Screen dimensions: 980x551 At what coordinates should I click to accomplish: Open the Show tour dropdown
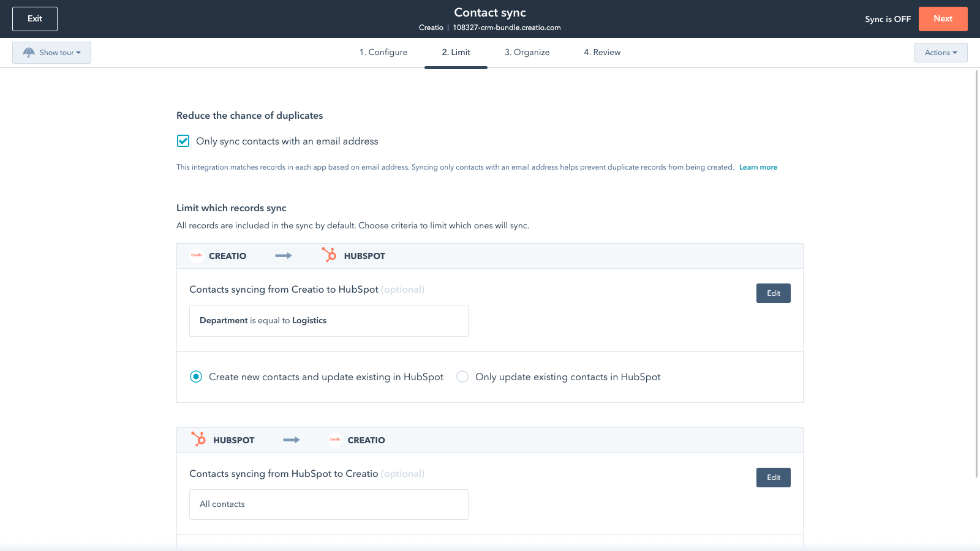[52, 53]
